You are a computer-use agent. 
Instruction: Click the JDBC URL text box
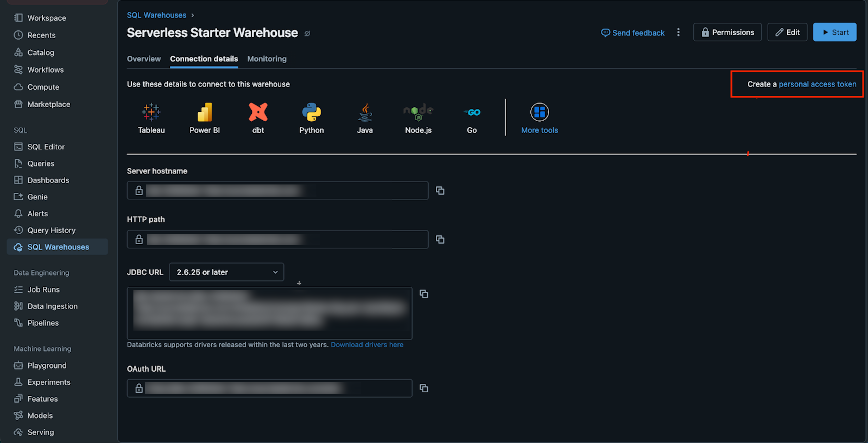click(270, 313)
